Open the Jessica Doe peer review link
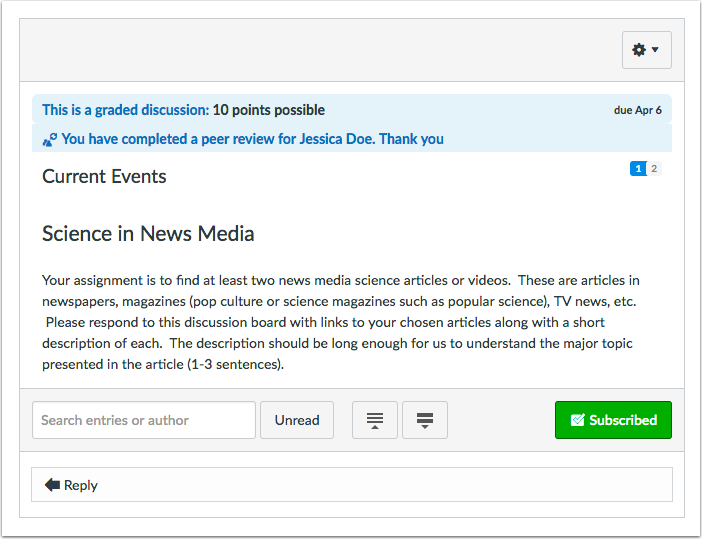 pos(252,139)
